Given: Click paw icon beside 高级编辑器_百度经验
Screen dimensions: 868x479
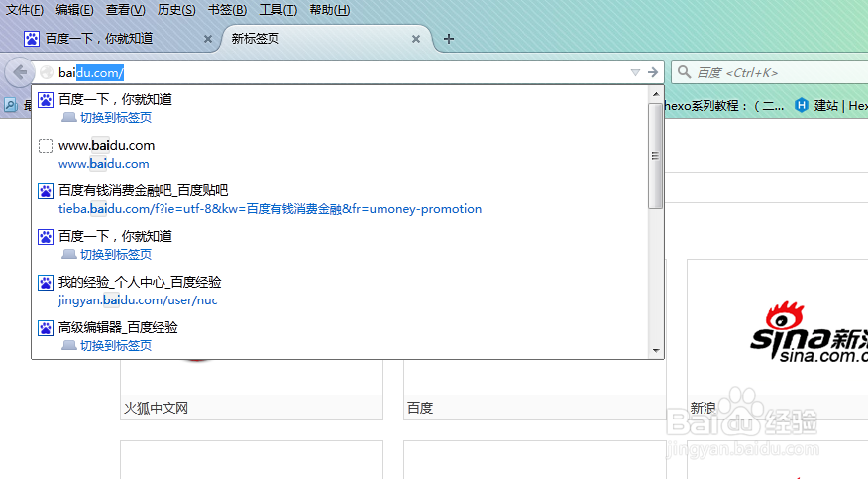Looking at the screenshot, I should [46, 328].
